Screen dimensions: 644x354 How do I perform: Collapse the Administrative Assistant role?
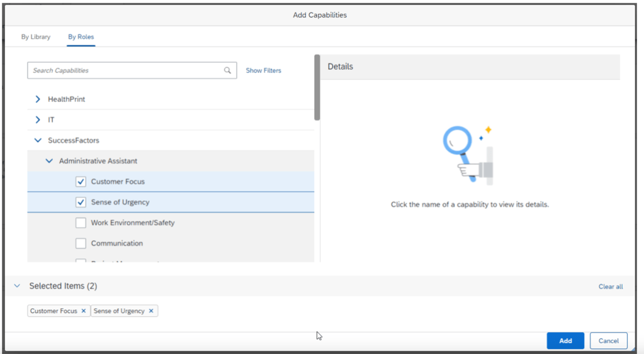pos(49,161)
